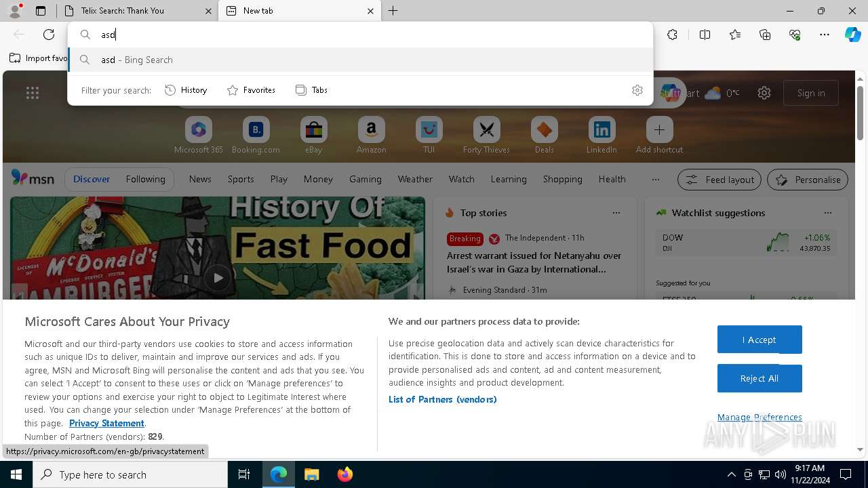Filter search by Tabs
The height and width of the screenshot is (488, 868).
(311, 90)
